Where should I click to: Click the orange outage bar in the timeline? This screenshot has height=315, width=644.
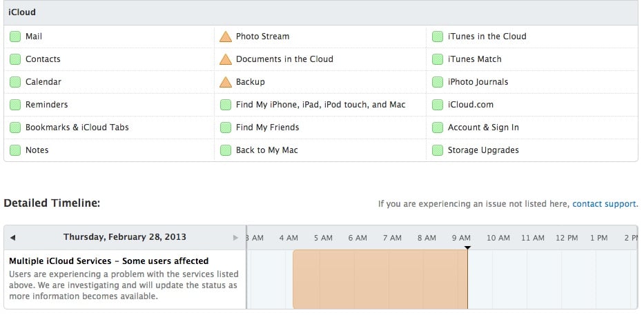380,279
